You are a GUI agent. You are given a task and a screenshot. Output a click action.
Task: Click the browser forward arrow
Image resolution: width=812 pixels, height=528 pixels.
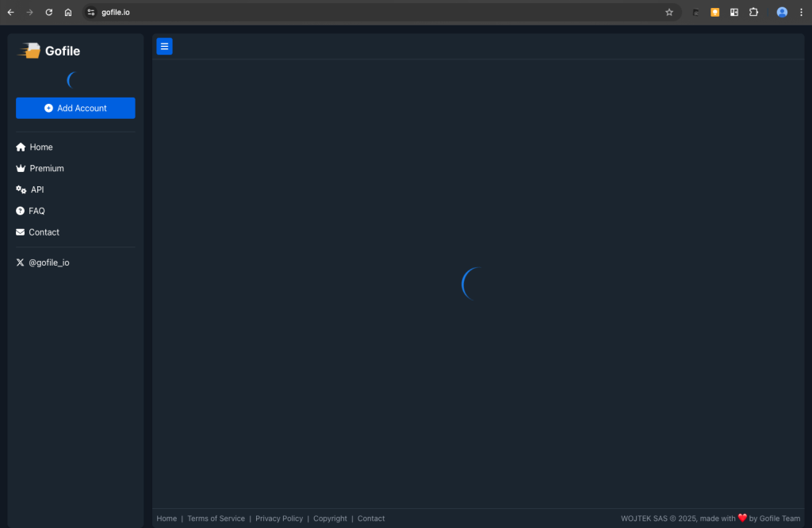pos(29,13)
